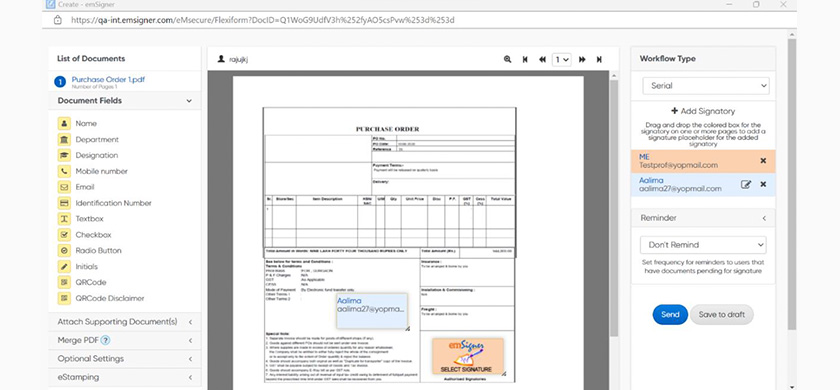Screen dimensions: 840x390
Task: Click the Aalima signature placeholder on document
Action: pos(372,311)
